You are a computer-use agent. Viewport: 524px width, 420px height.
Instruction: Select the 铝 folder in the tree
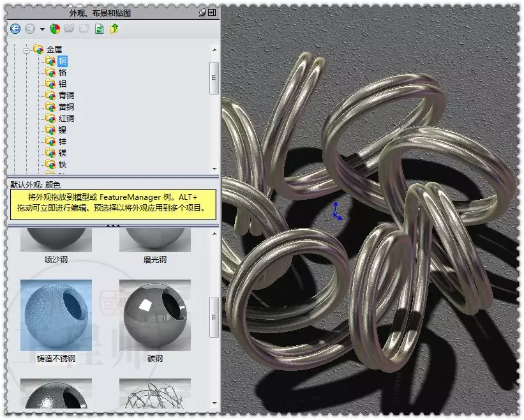pyautogui.click(x=63, y=84)
